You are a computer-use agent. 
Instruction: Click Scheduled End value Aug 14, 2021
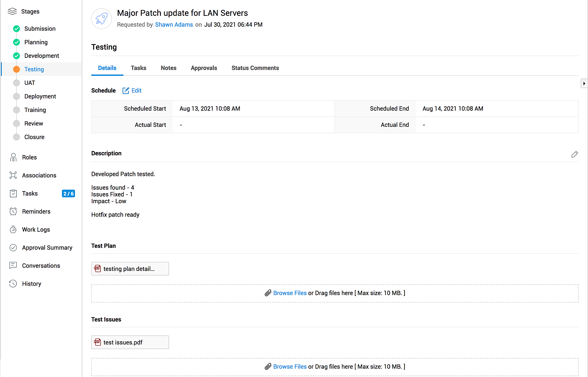coord(453,109)
